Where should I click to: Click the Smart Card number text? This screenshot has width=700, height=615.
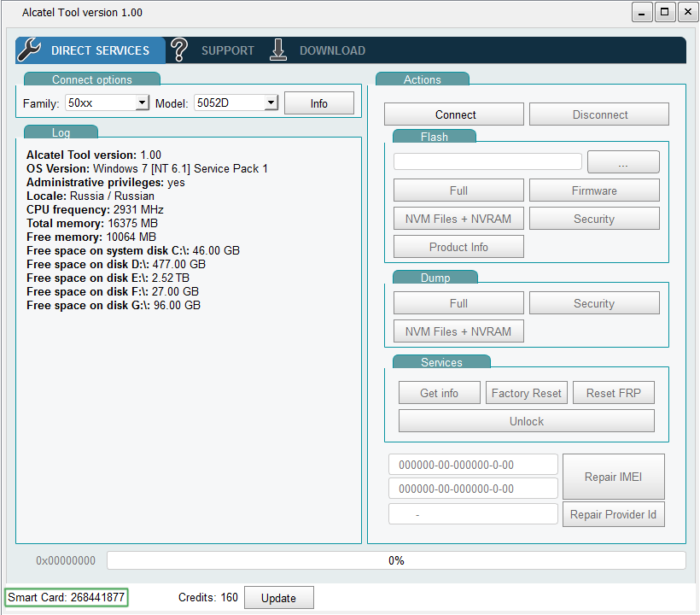point(66,598)
